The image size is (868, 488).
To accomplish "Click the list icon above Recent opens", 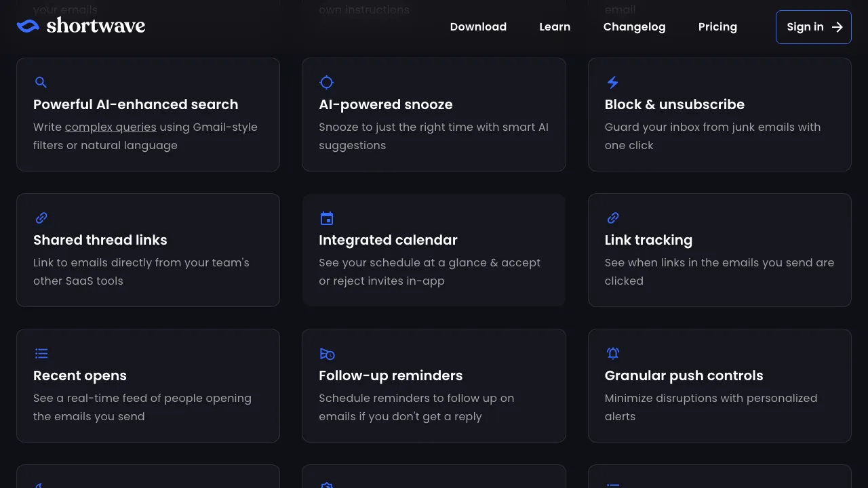I will [x=41, y=354].
